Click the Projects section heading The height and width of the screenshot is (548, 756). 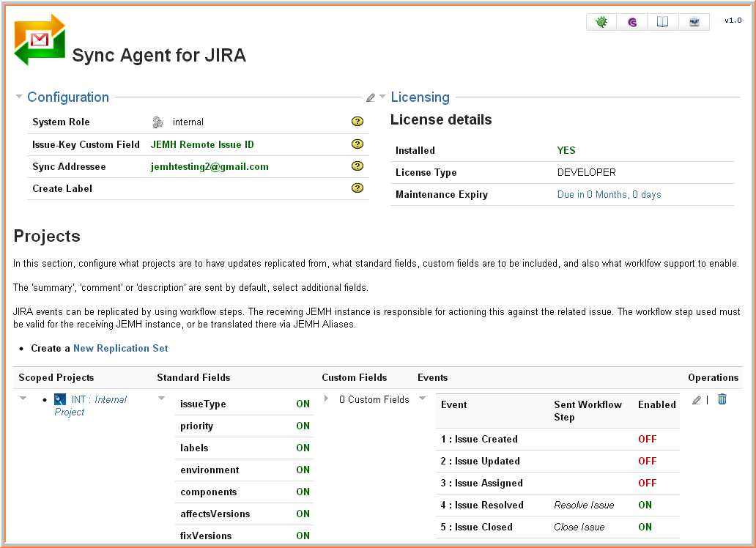(x=47, y=237)
